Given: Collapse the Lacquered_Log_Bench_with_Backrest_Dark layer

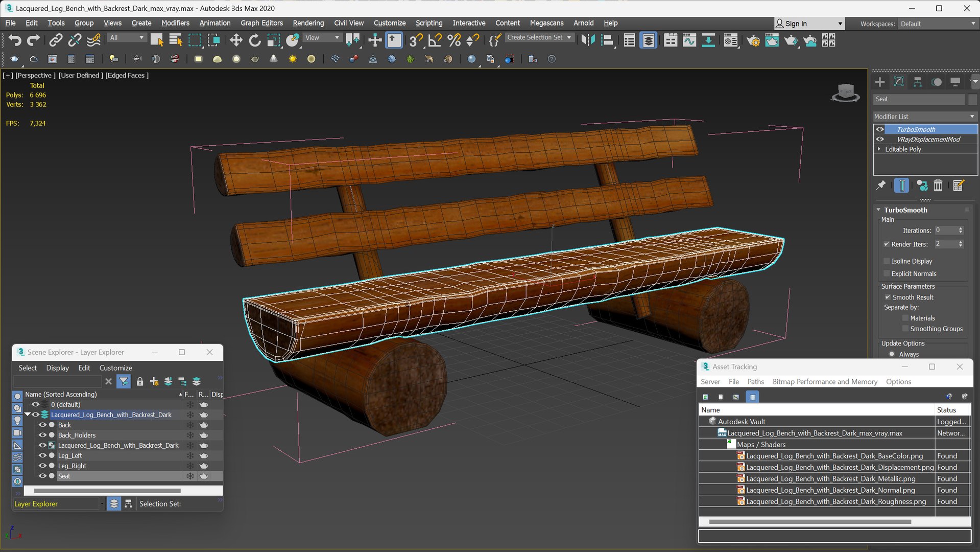Looking at the screenshot, I should 28,415.
